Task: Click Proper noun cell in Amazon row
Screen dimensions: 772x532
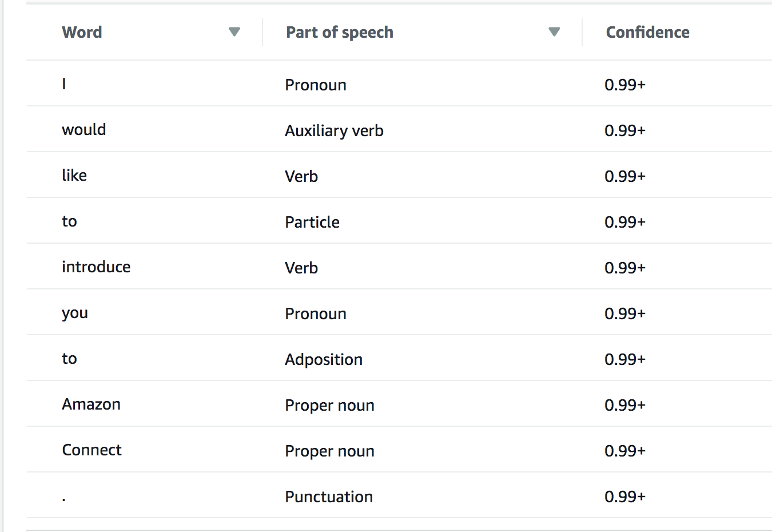Action: click(329, 405)
